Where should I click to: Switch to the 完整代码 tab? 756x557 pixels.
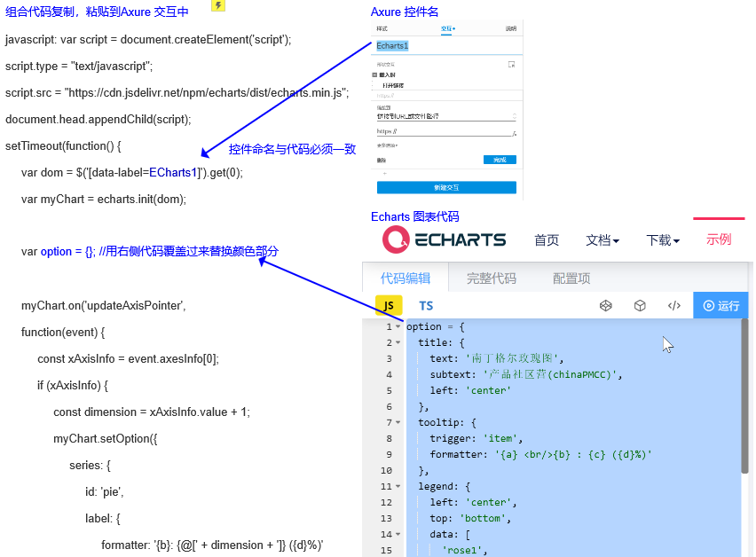pos(492,278)
